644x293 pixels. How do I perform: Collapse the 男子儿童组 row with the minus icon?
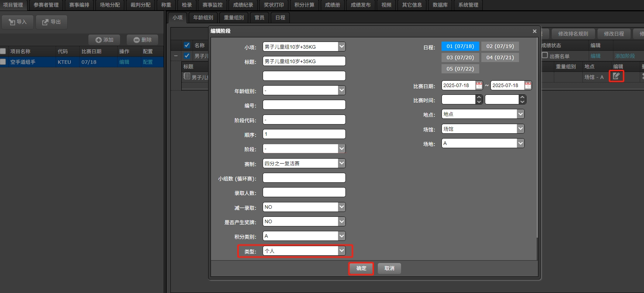pyautogui.click(x=176, y=56)
